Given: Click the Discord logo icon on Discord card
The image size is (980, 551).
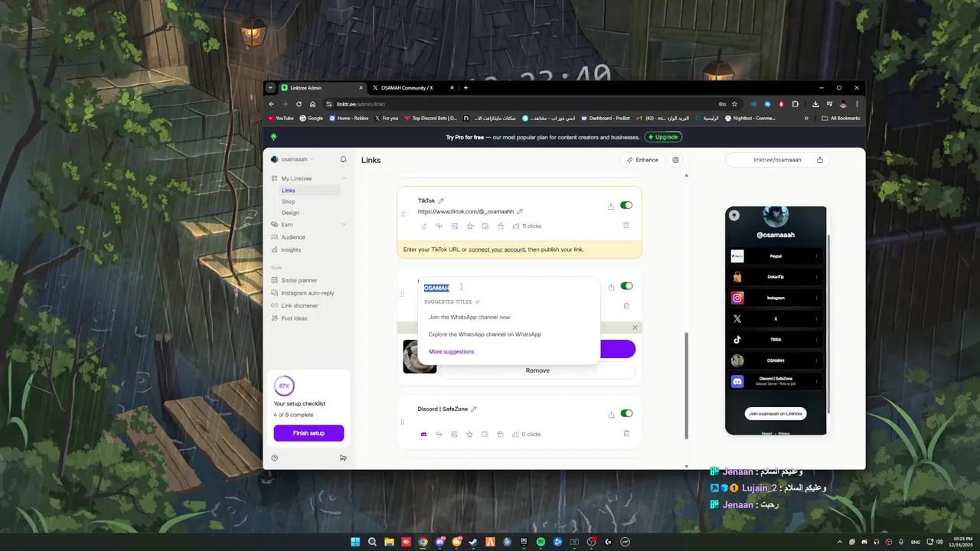Looking at the screenshot, I should [x=423, y=434].
